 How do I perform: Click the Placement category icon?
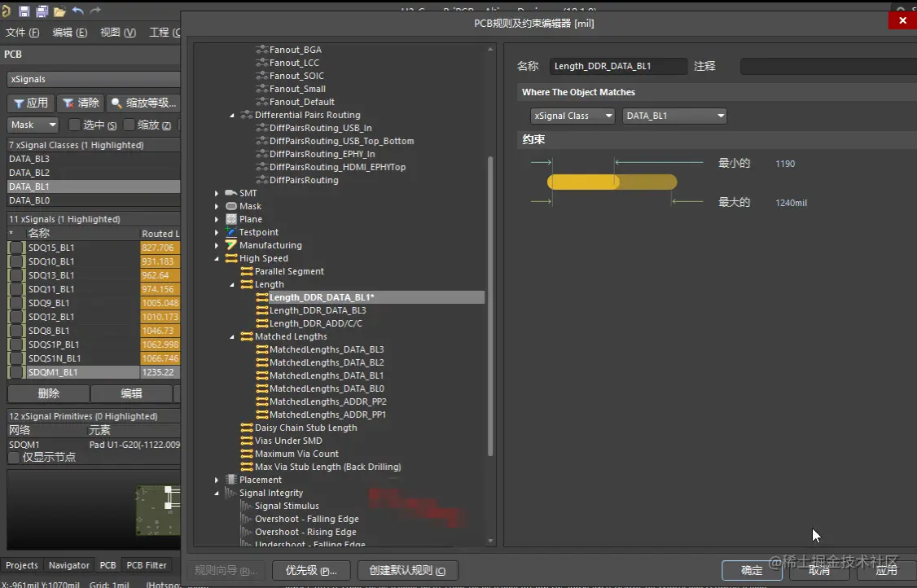click(x=231, y=480)
